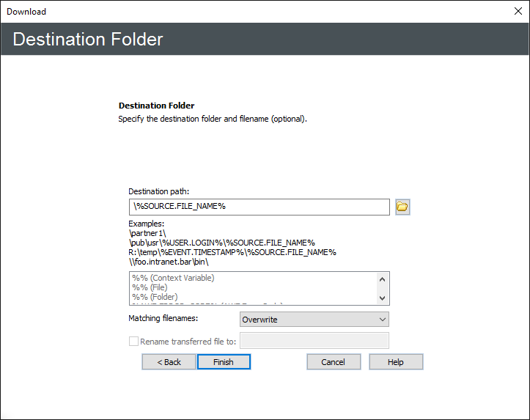Click the \partner1\ example path text
Viewport: 530px width, 420px height.
pos(147,233)
